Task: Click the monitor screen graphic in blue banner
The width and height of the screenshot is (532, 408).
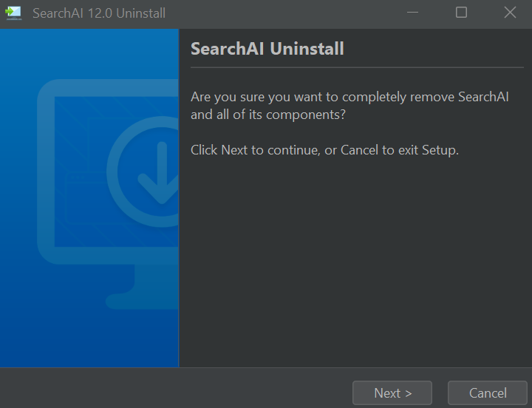Action: 74,170
